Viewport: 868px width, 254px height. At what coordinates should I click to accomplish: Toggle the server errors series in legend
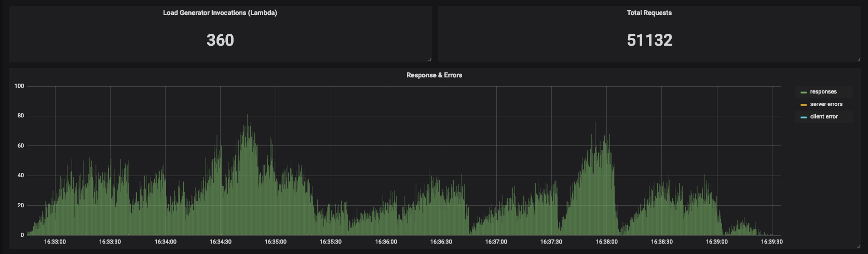(x=826, y=104)
